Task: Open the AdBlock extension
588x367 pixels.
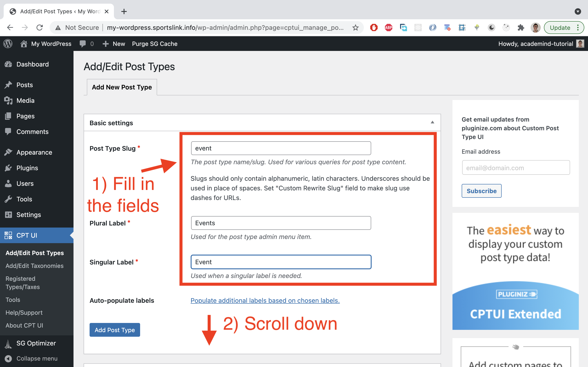Action: pyautogui.click(x=374, y=28)
